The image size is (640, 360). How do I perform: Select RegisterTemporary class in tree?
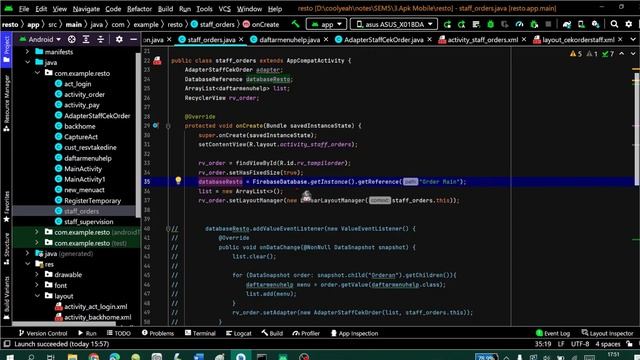(92, 200)
